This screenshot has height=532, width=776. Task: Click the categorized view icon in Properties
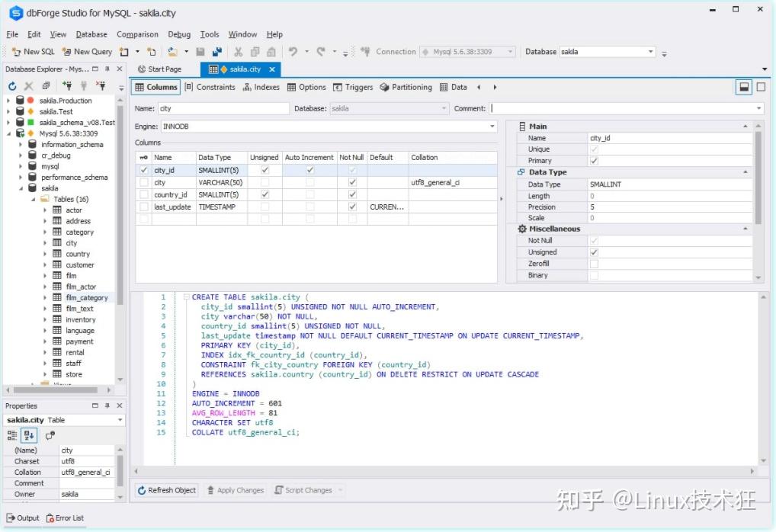(x=12, y=435)
